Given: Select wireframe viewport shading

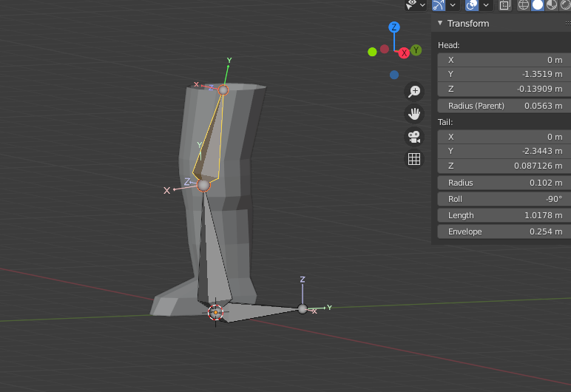Looking at the screenshot, I should point(524,4).
